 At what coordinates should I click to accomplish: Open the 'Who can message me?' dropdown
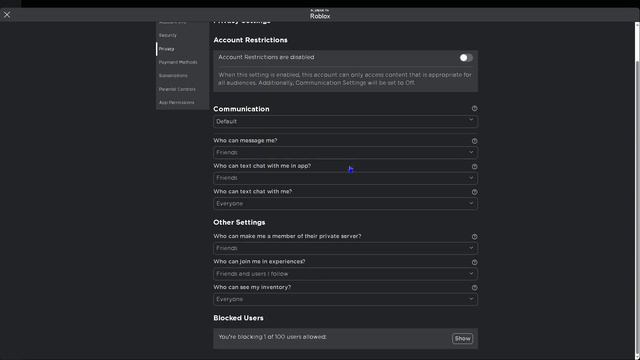345,152
